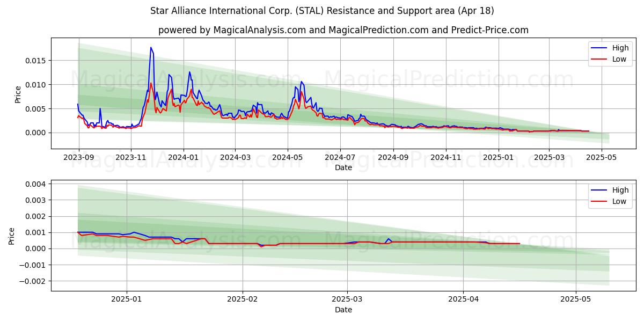
Task: Click the 'Price' y-axis label of bottom chart
Action: [x=12, y=236]
